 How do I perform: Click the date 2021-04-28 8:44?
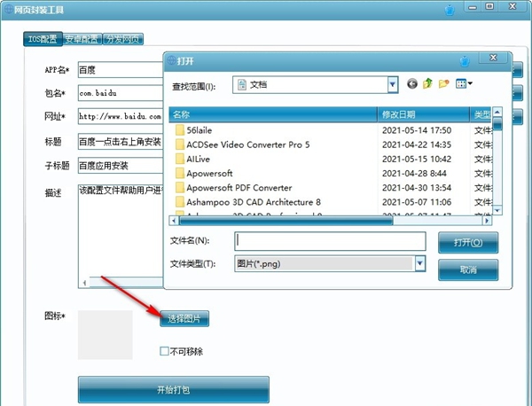point(414,174)
